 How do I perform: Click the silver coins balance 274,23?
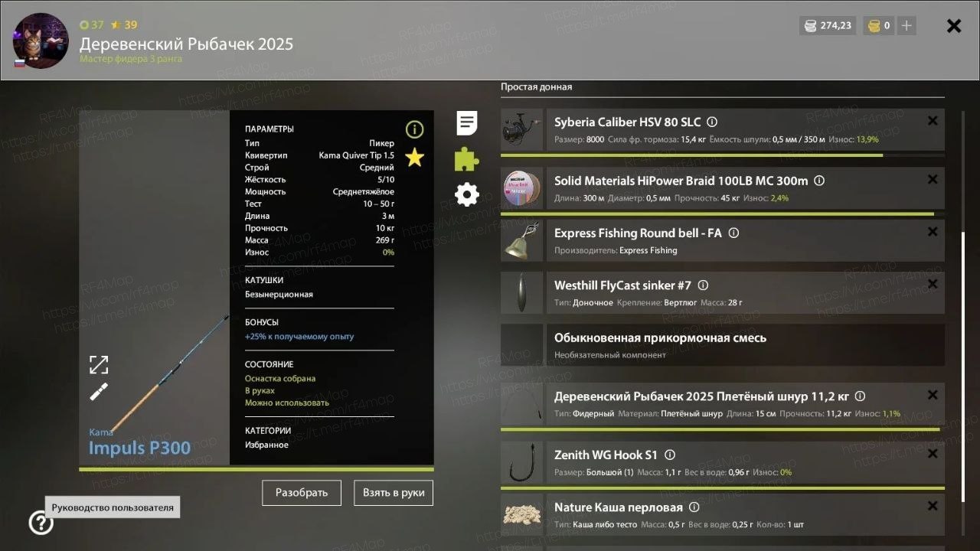pyautogui.click(x=828, y=25)
